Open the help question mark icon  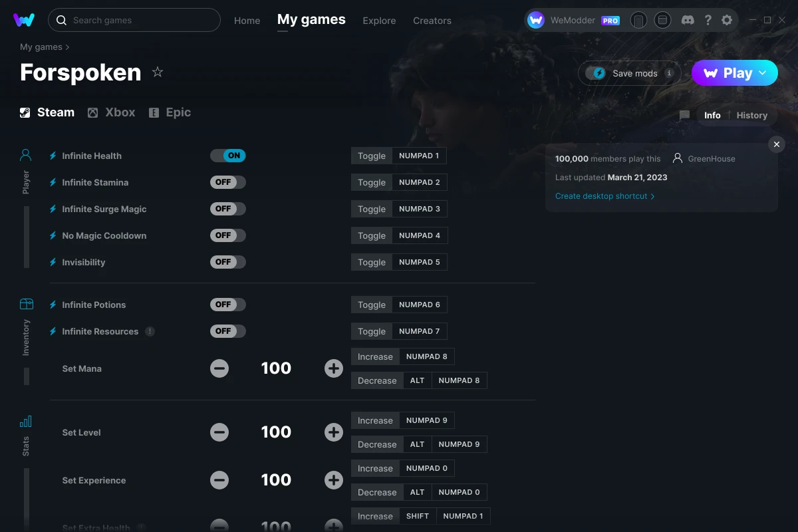click(x=708, y=20)
